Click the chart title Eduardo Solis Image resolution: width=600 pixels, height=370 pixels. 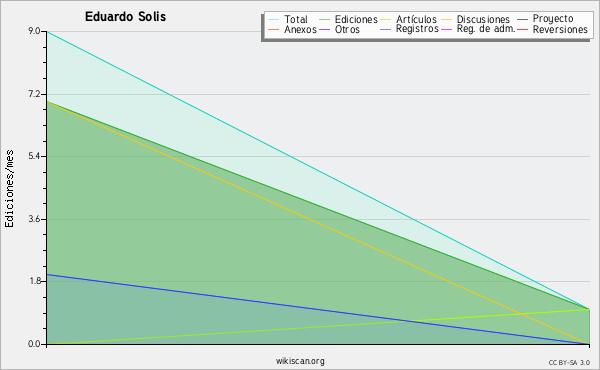(x=126, y=16)
